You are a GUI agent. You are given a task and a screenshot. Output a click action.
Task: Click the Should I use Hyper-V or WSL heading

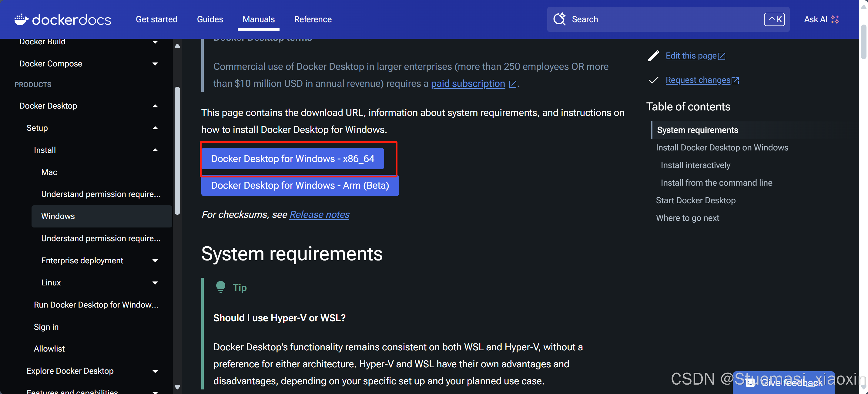tap(279, 318)
